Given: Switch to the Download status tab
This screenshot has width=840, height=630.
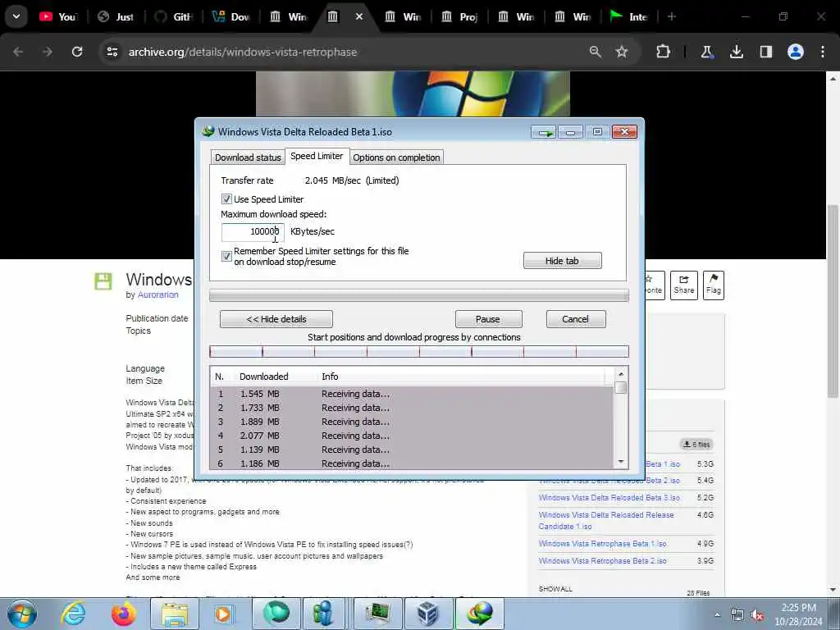Looking at the screenshot, I should click(248, 157).
